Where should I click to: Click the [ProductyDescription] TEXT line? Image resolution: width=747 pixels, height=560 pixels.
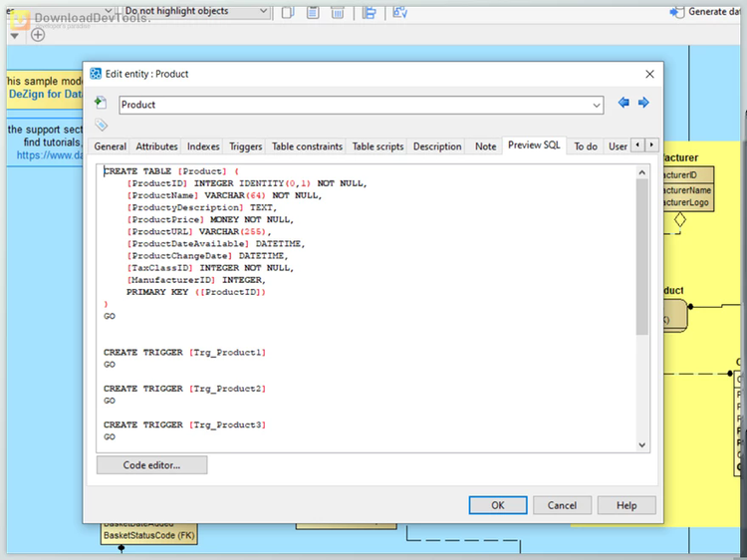(x=201, y=208)
